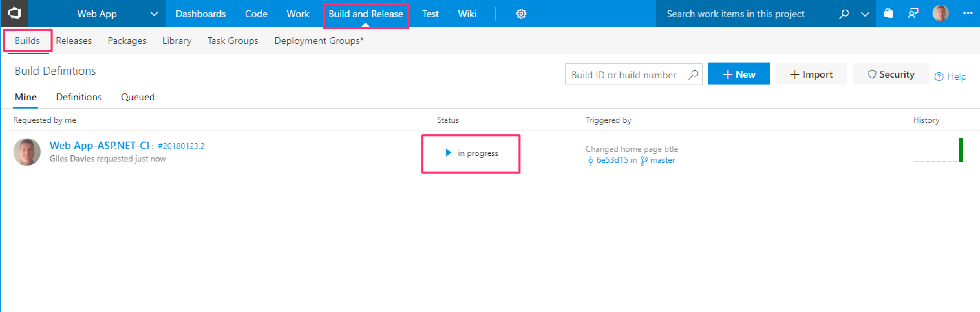Open the Security settings button
The image size is (980, 312).
tap(890, 74)
